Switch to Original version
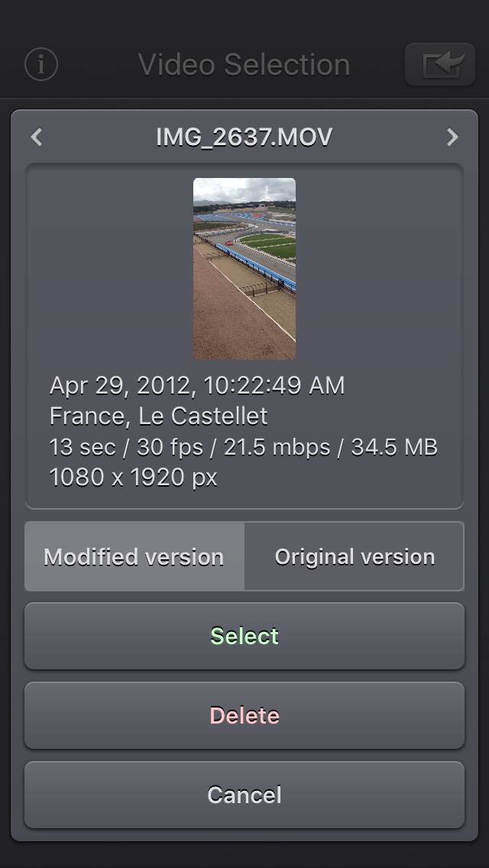This screenshot has width=489, height=868. 355,556
